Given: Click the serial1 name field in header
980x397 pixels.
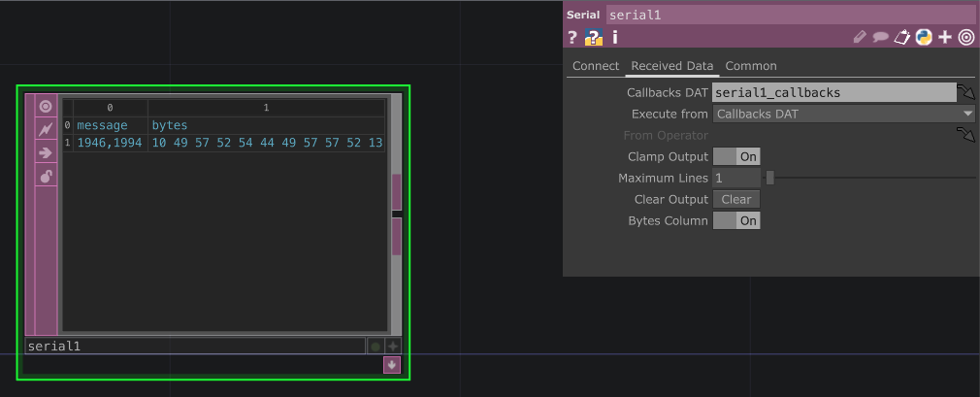Looking at the screenshot, I should [790, 15].
